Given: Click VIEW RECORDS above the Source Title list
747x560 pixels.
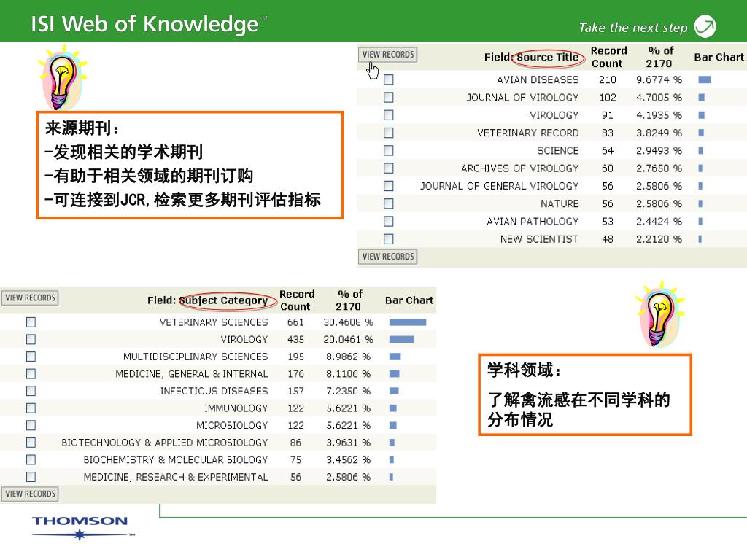Looking at the screenshot, I should pyautogui.click(x=388, y=54).
